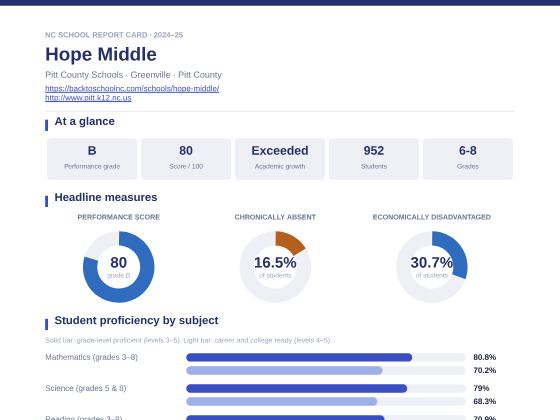
Task: Click the Headline measures heading
Action: coord(106,197)
